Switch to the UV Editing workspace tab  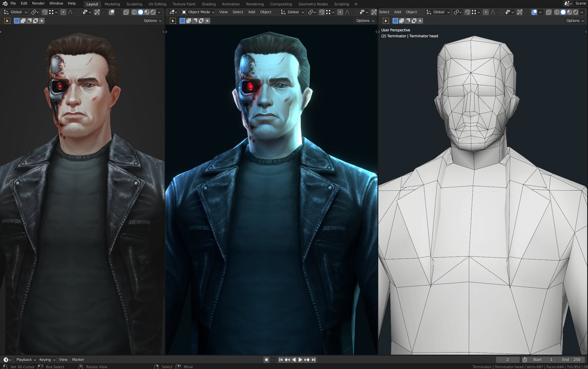point(157,4)
